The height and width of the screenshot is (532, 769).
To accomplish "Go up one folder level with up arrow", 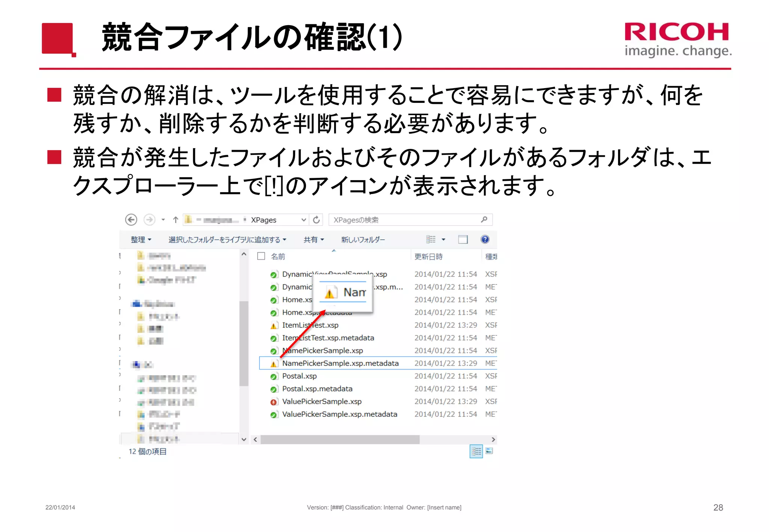I will 175,220.
